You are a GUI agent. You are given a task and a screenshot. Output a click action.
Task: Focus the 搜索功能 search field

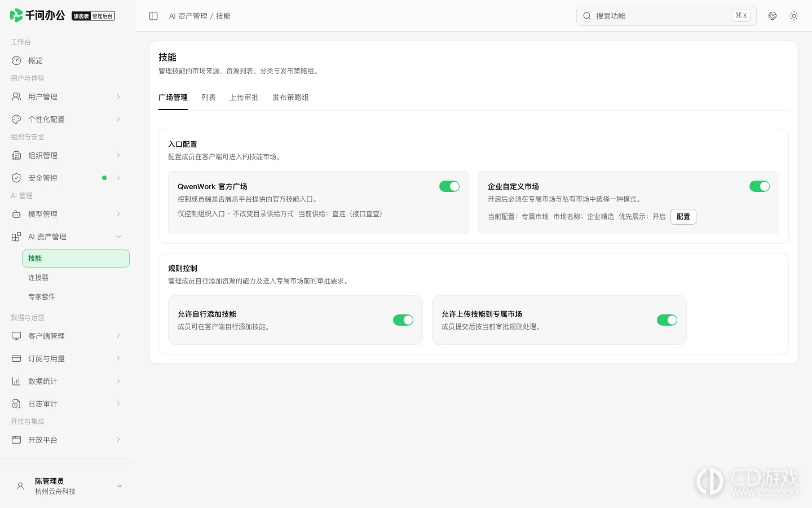click(x=667, y=16)
